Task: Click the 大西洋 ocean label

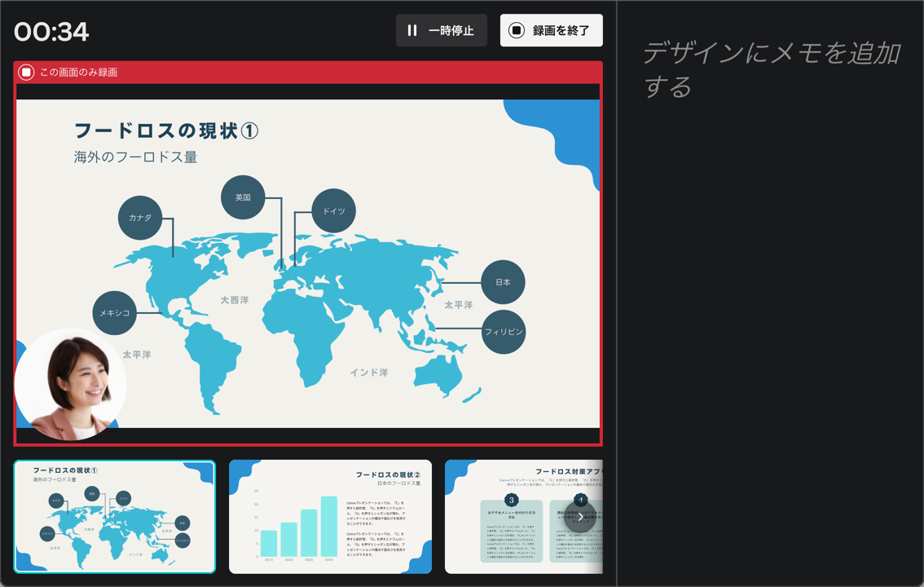Action: point(235,300)
